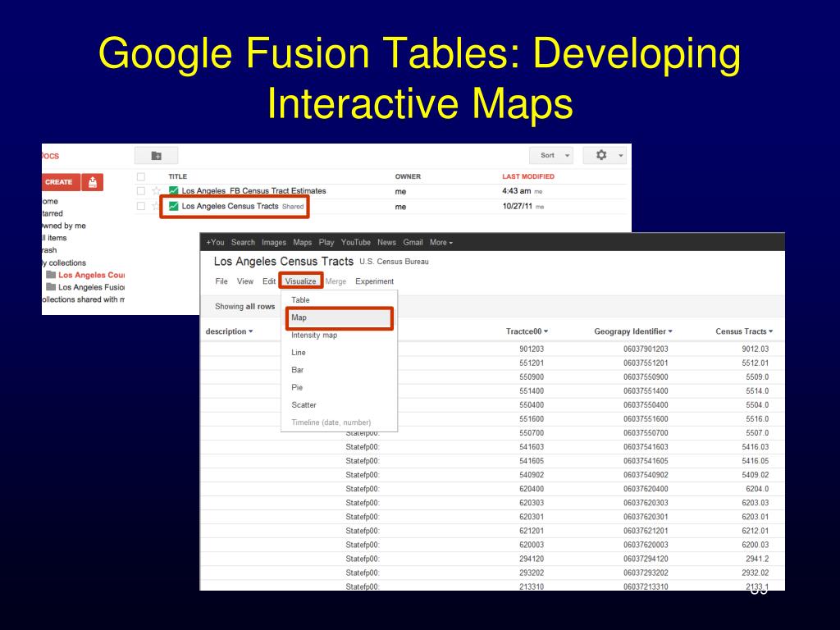Click the Maps link in the Google bar
Image resolution: width=840 pixels, height=630 pixels.
click(302, 242)
